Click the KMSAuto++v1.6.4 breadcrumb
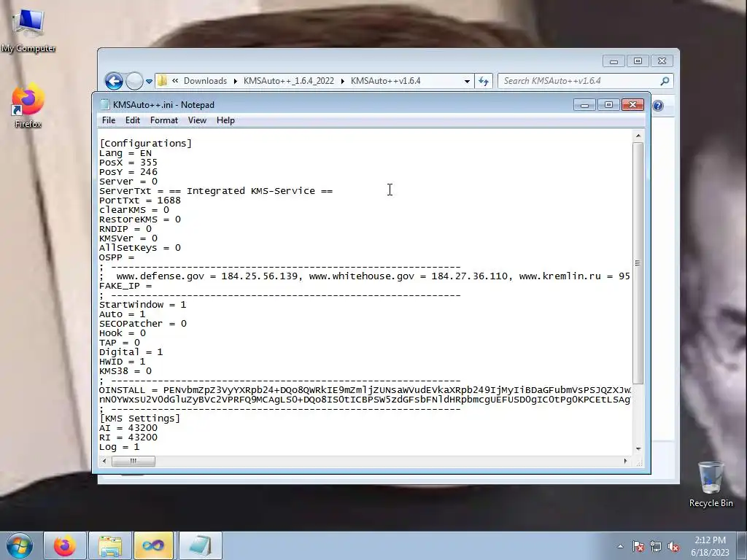The height and width of the screenshot is (560, 747). point(385,81)
